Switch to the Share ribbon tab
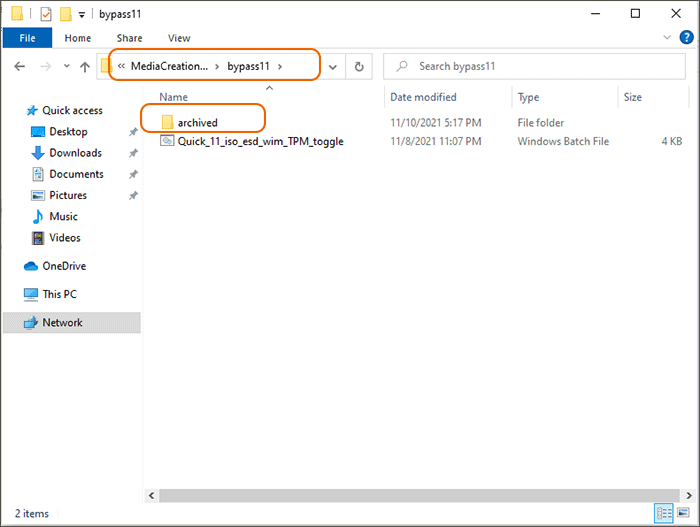Screen dimensions: 700x527 coord(129,38)
